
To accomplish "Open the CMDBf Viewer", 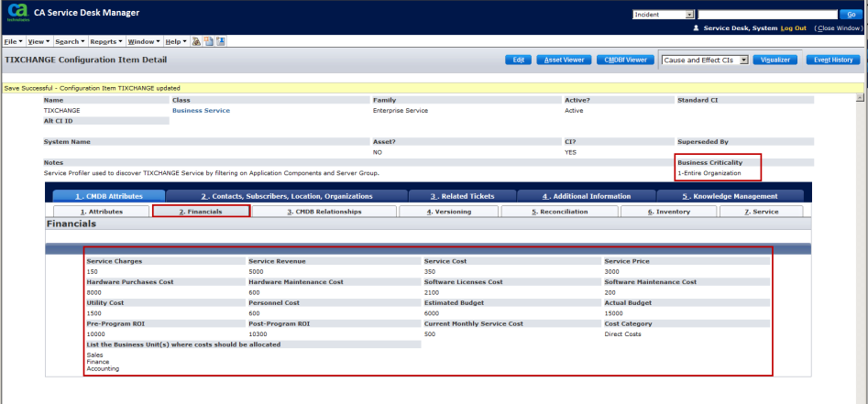I will point(625,60).
